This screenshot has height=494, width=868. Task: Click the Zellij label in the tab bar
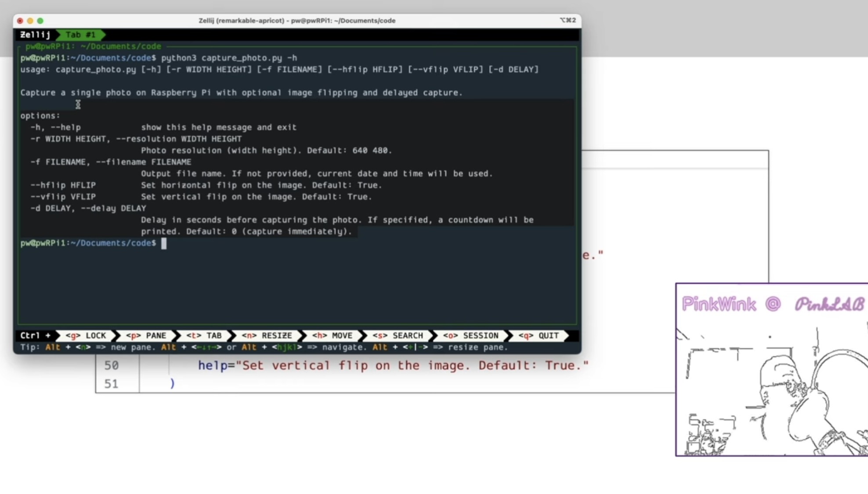(35, 35)
